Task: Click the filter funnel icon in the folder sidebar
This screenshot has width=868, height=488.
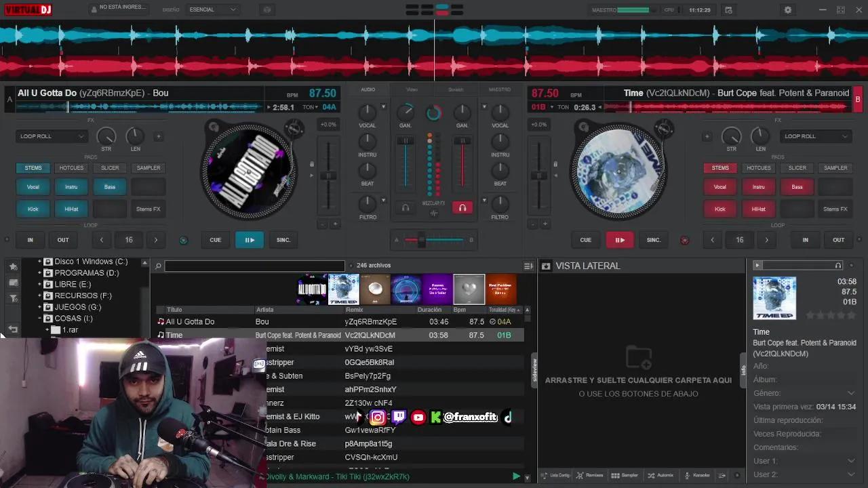Action: click(x=13, y=298)
